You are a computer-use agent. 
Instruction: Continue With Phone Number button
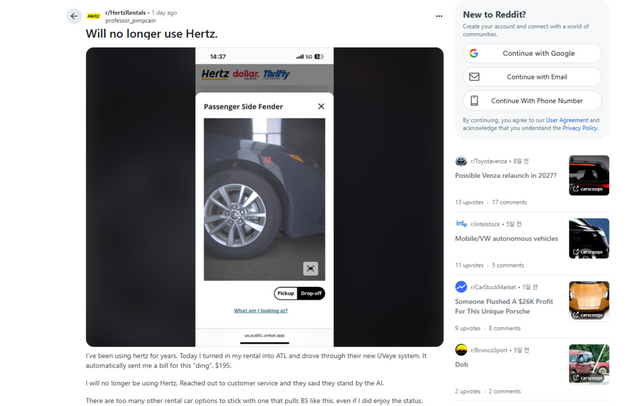tap(532, 100)
